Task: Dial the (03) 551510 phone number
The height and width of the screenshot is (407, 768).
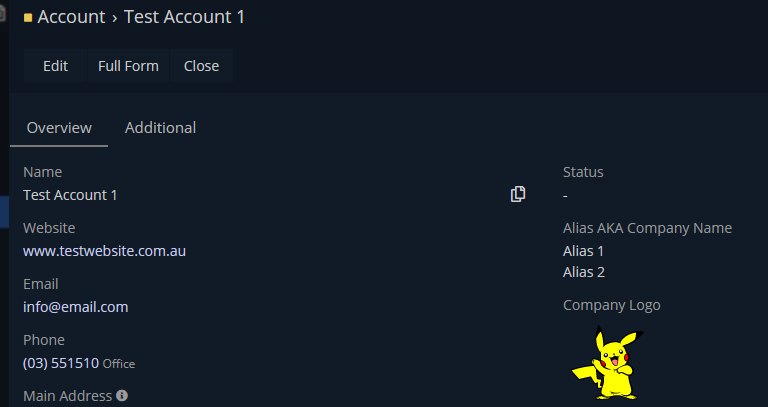Action: (61, 363)
